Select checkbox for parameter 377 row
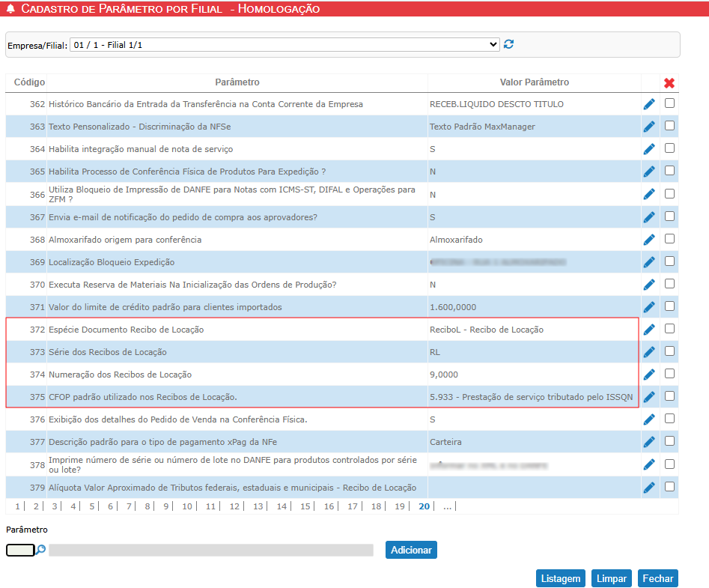The width and height of the screenshot is (709, 588). (x=669, y=441)
